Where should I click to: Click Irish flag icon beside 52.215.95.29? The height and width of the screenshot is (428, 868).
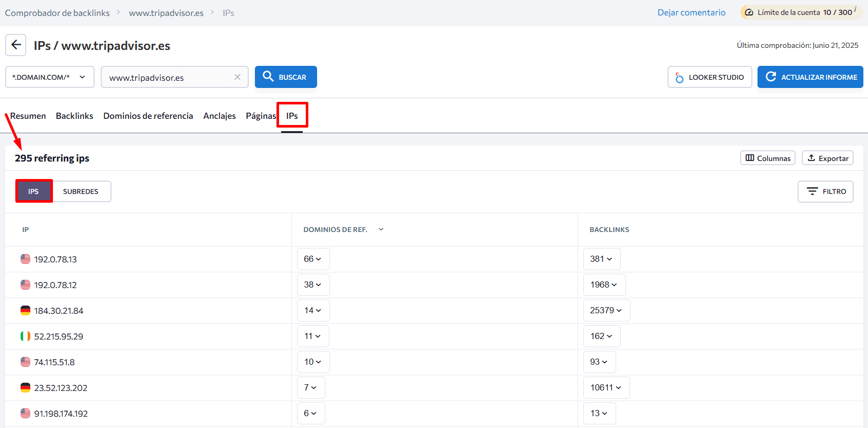(25, 336)
